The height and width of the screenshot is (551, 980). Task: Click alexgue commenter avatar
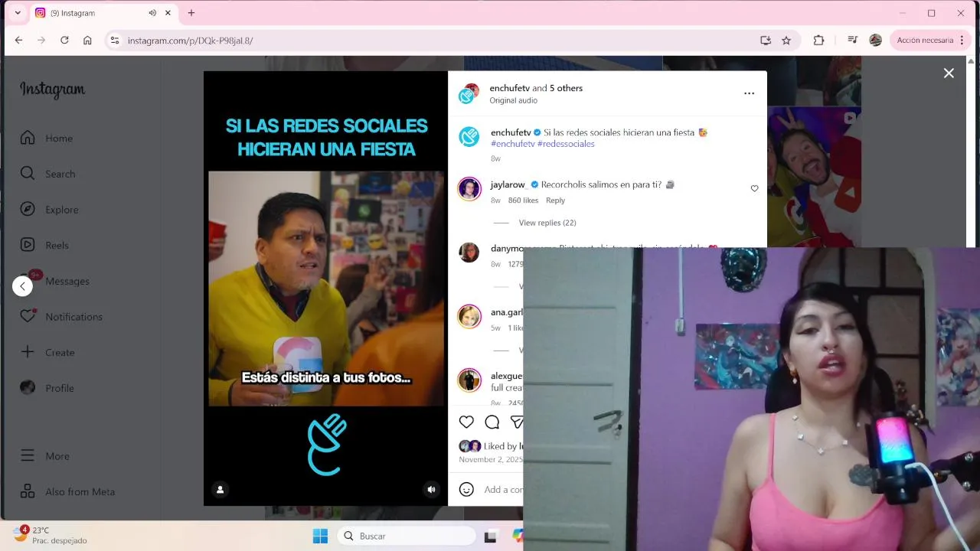[469, 380]
